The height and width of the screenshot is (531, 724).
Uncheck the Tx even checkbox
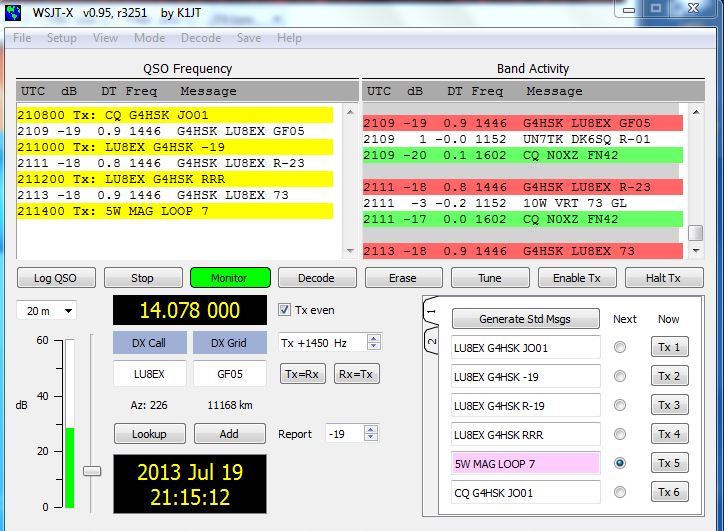[285, 309]
